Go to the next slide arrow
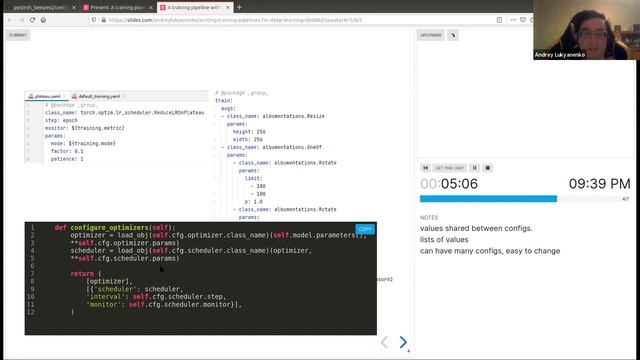The height and width of the screenshot is (360, 640). point(403,342)
